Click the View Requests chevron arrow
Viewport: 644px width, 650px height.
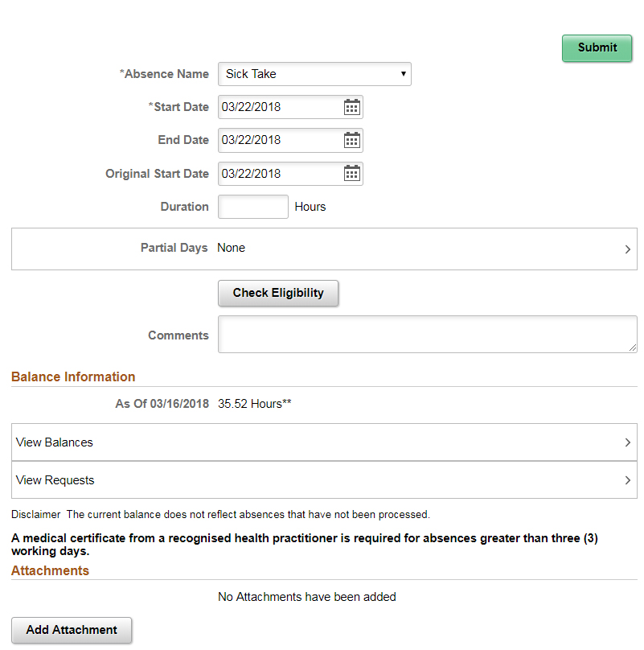[628, 480]
